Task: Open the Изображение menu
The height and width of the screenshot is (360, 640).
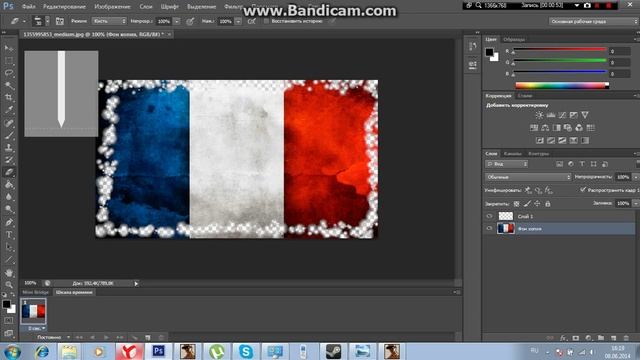Action: [x=112, y=7]
